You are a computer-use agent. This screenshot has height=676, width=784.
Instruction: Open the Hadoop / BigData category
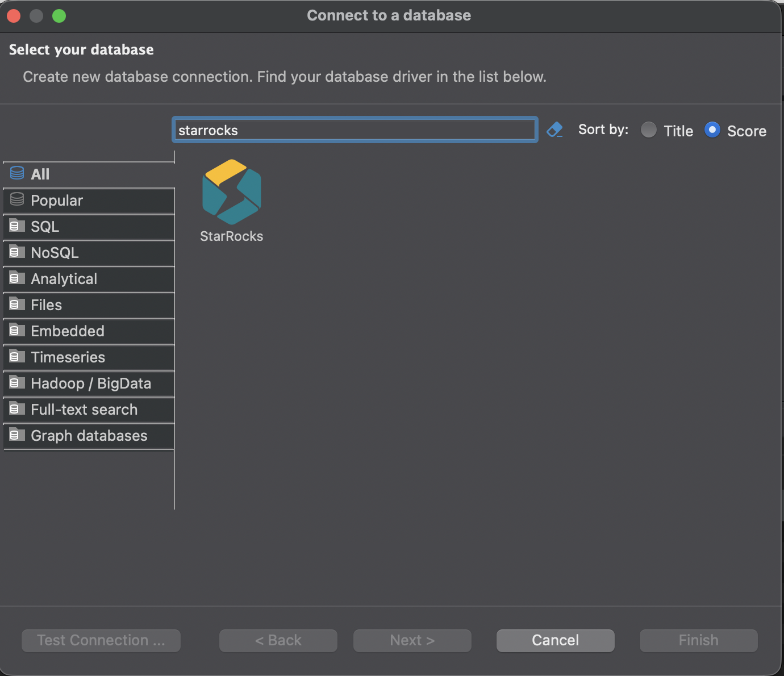coord(89,383)
